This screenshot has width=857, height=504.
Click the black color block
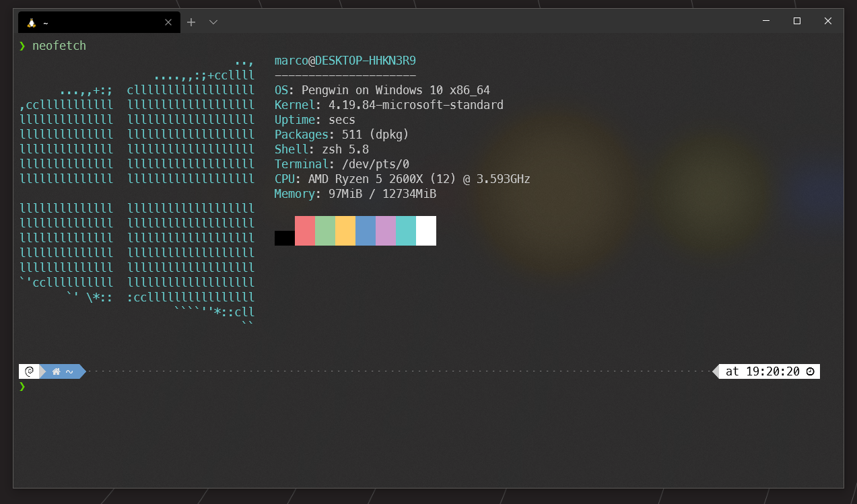[285, 238]
